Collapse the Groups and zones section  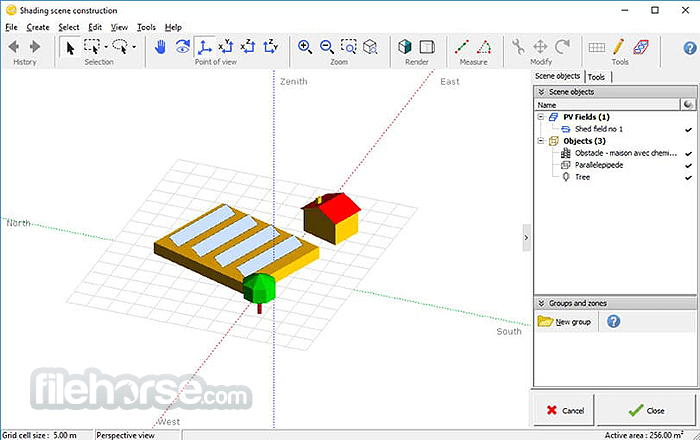(542, 303)
